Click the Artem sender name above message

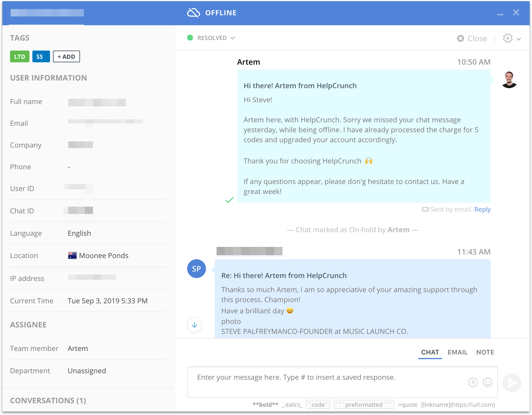(x=249, y=62)
